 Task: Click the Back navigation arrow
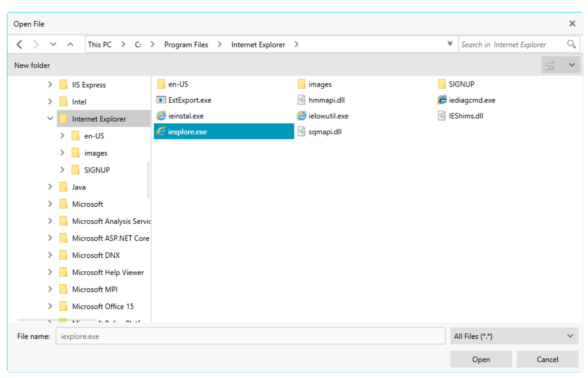pos(20,45)
